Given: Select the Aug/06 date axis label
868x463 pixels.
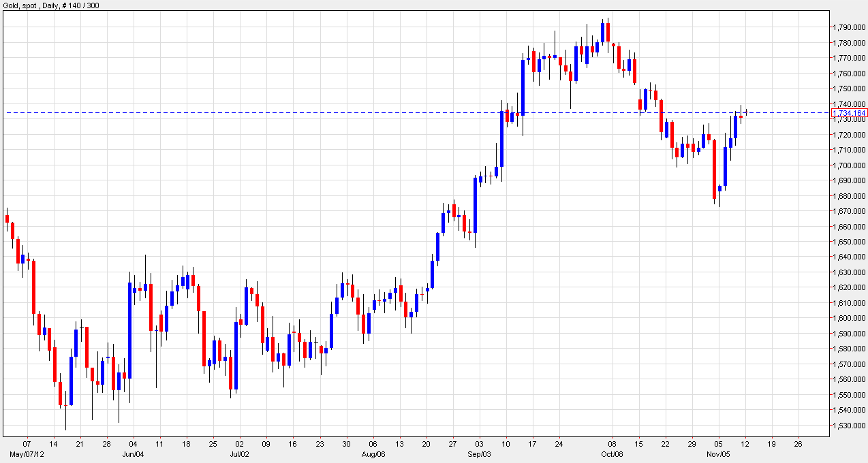Looking at the screenshot, I should pos(373,452).
